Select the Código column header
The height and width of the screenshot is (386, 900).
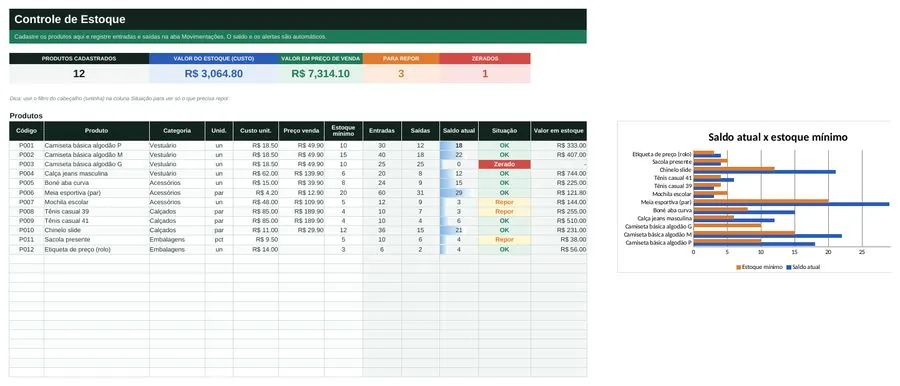tap(26, 131)
